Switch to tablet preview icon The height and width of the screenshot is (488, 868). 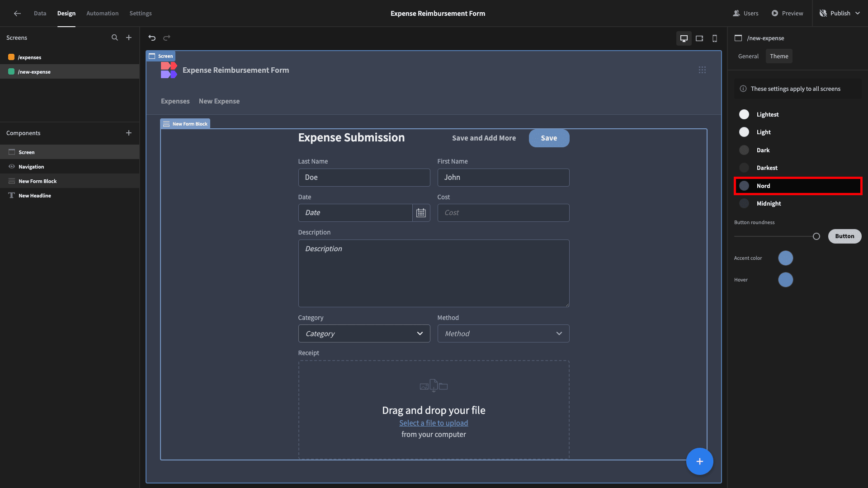(699, 38)
